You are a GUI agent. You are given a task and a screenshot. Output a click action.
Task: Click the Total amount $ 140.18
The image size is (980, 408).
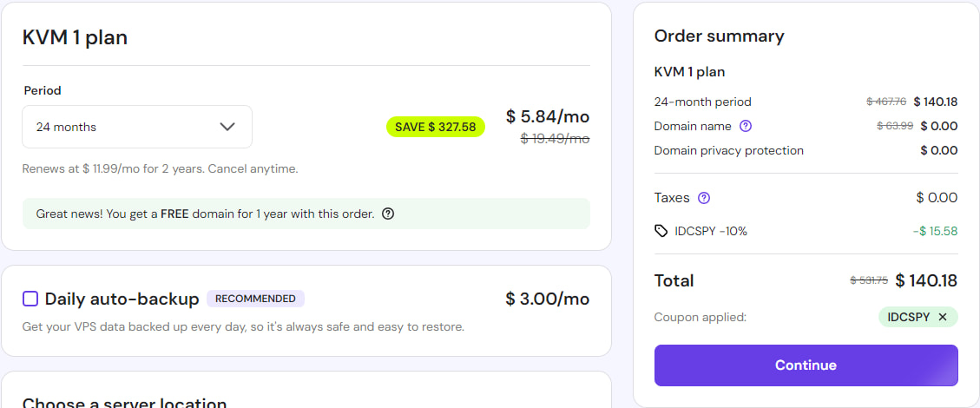click(x=926, y=280)
